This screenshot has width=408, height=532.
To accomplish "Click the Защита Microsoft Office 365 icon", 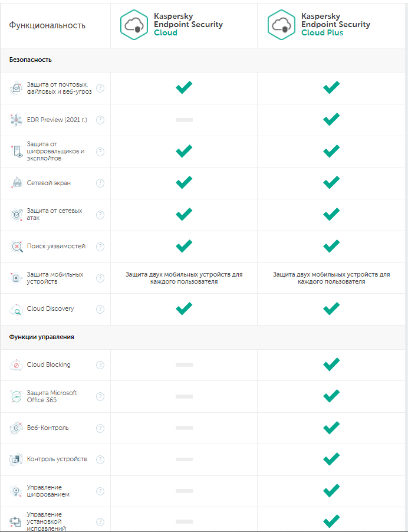I will tap(16, 396).
